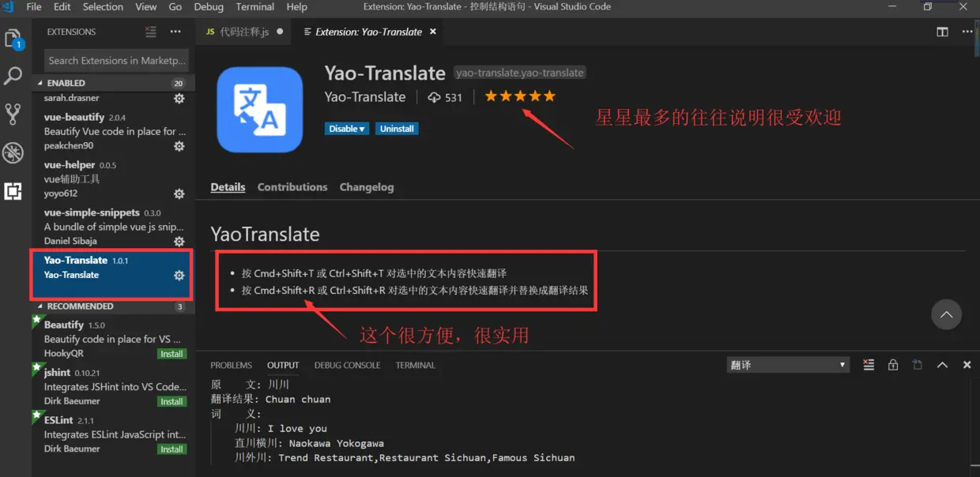The image size is (980, 477).
Task: Switch to the Contributions tab
Action: click(x=292, y=186)
